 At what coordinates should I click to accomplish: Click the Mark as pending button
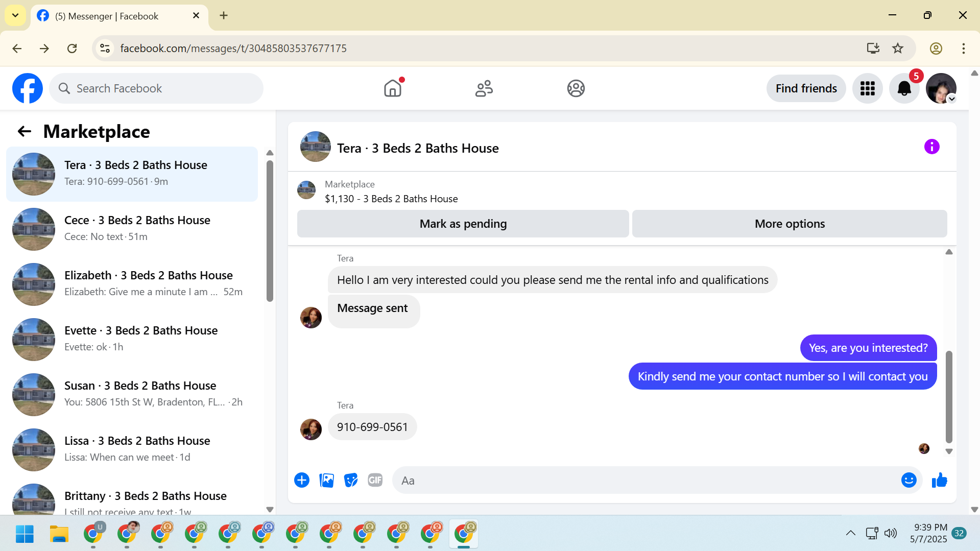[x=463, y=224]
